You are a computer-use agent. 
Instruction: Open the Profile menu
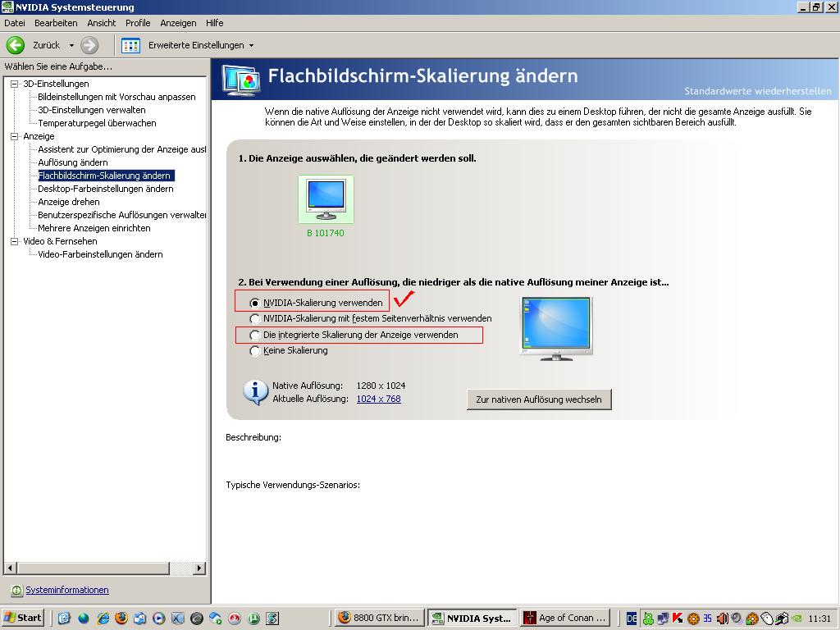[138, 23]
